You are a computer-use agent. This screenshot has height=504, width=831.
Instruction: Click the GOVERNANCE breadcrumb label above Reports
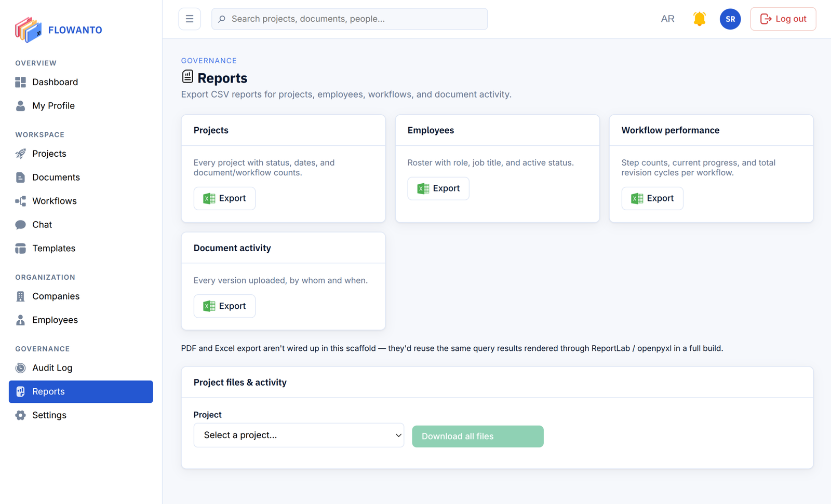(209, 61)
